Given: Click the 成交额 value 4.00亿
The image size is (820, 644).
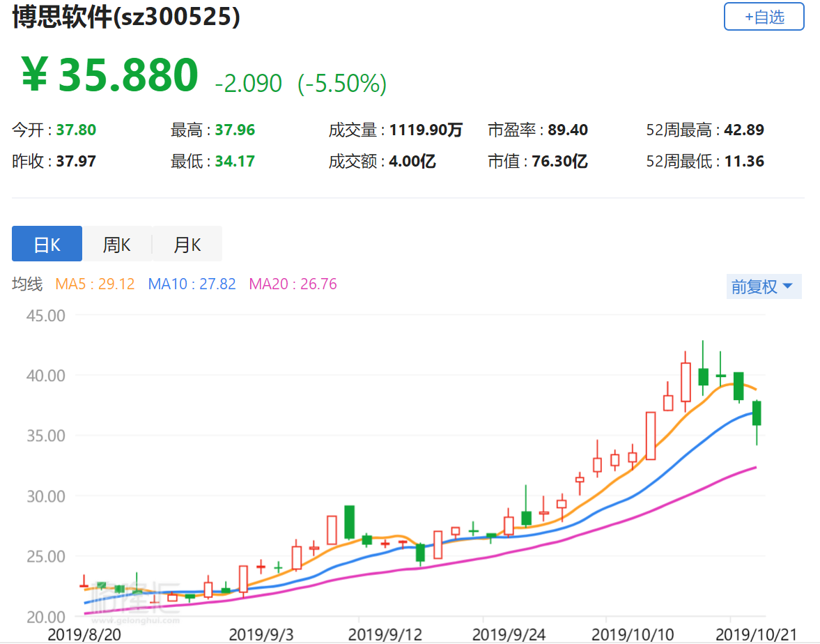Looking at the screenshot, I should (x=412, y=161).
